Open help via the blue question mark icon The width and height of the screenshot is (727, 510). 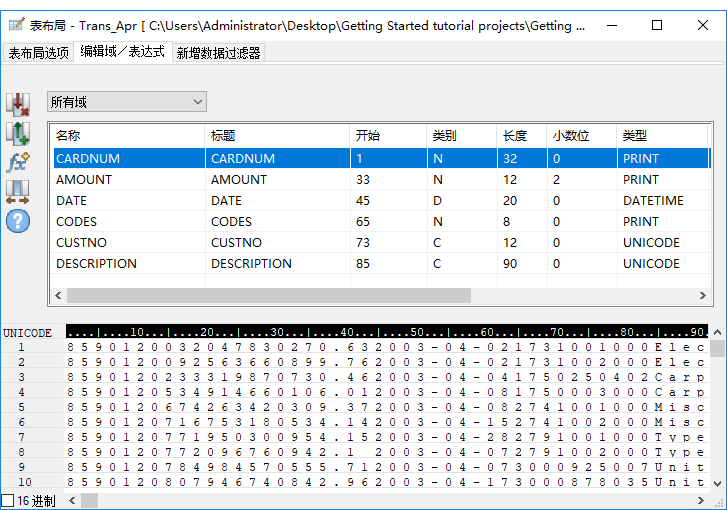pyautogui.click(x=18, y=221)
